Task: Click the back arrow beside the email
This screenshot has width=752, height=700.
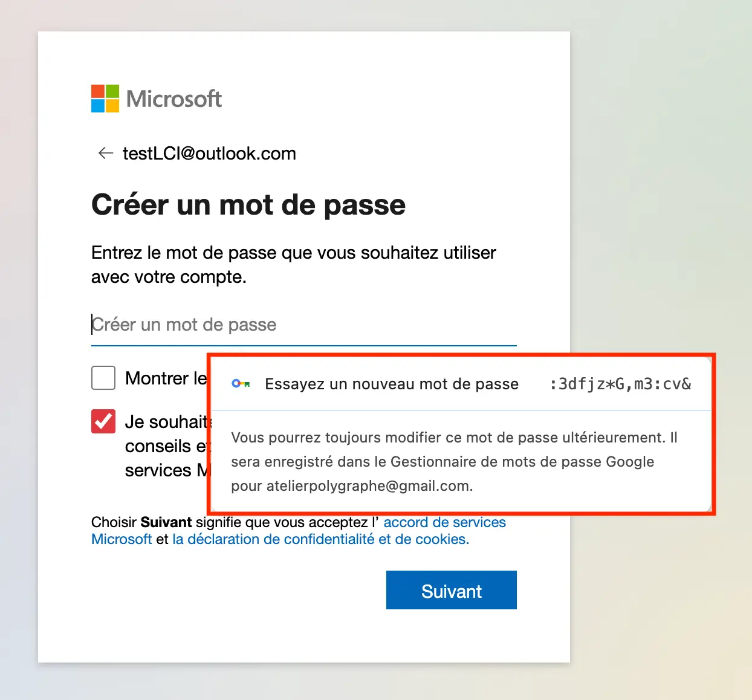Action: 106,154
